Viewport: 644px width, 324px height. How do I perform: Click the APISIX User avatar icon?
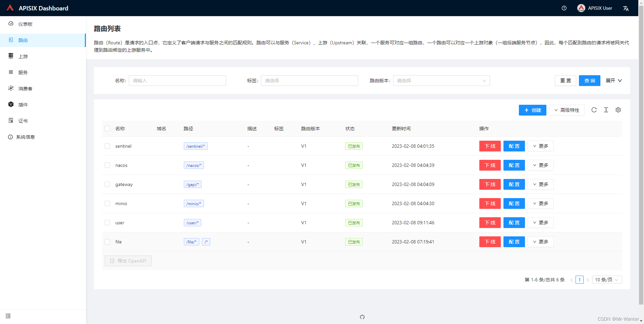click(581, 8)
